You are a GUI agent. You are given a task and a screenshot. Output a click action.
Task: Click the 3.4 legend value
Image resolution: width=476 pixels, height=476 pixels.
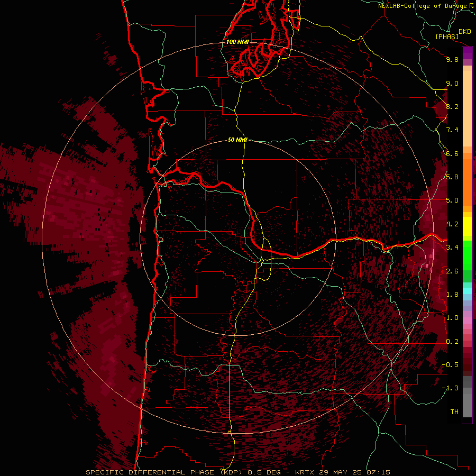pyautogui.click(x=452, y=248)
